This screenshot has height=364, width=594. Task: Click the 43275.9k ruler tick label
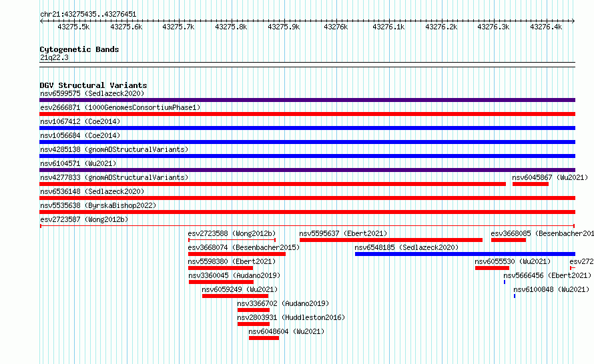click(x=284, y=27)
